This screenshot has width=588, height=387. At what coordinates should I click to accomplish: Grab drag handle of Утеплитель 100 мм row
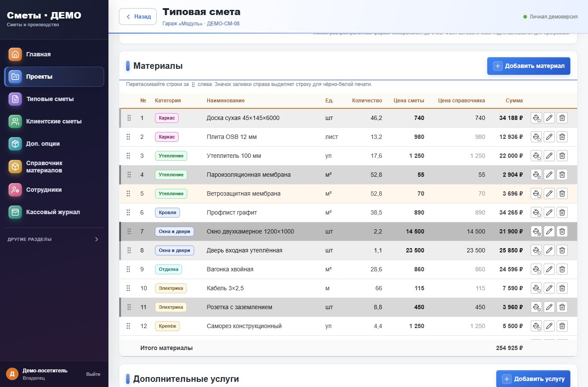click(x=128, y=156)
